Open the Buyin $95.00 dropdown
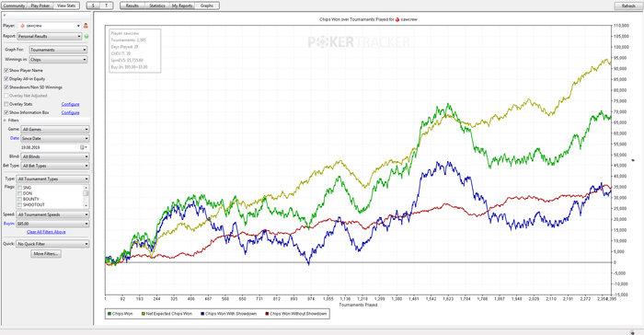644x335 pixels. click(52, 224)
